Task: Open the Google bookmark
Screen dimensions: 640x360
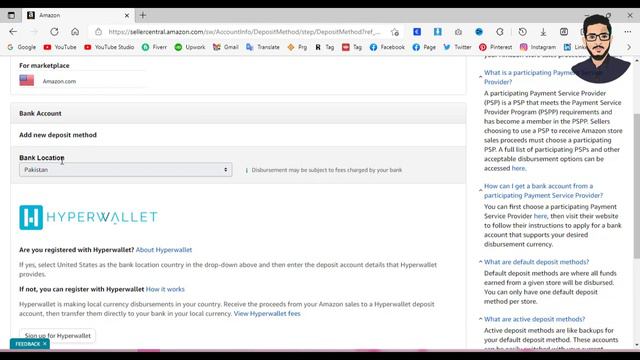Action: pos(22,47)
